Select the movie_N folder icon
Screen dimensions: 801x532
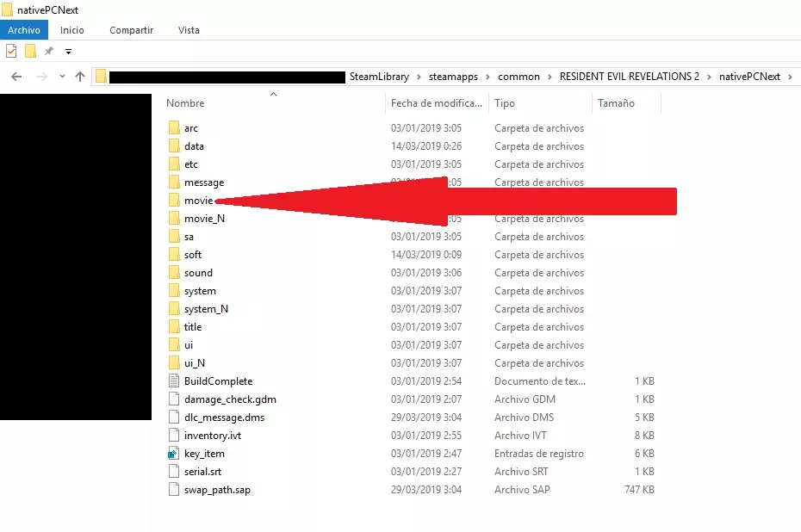[174, 219]
